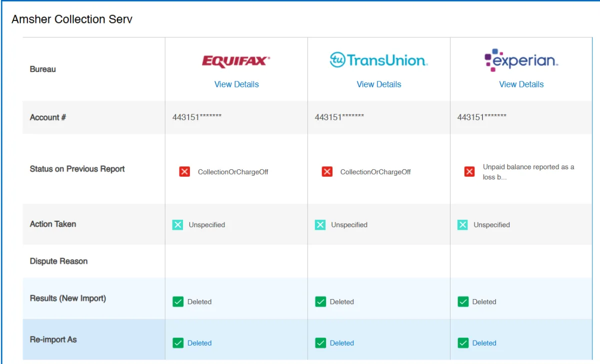Screen dimensions: 600x364
Task: Click the Experian logo
Action: [x=521, y=60]
